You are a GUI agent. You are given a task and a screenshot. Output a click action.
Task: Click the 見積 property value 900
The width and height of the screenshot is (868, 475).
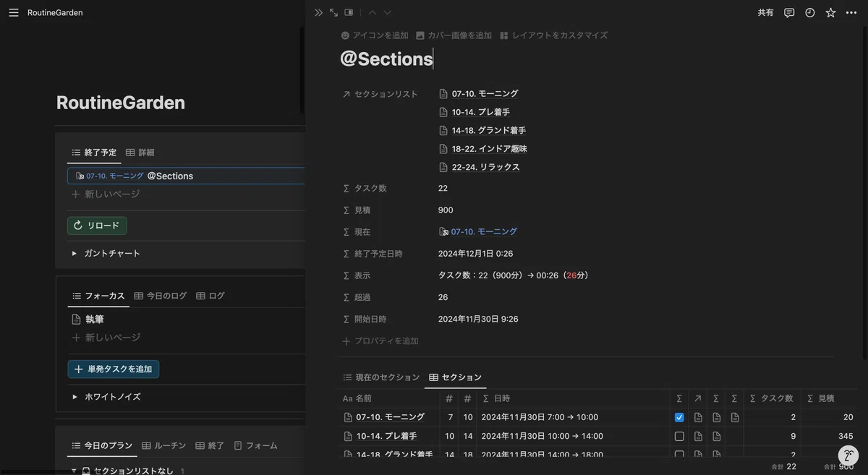click(x=446, y=210)
